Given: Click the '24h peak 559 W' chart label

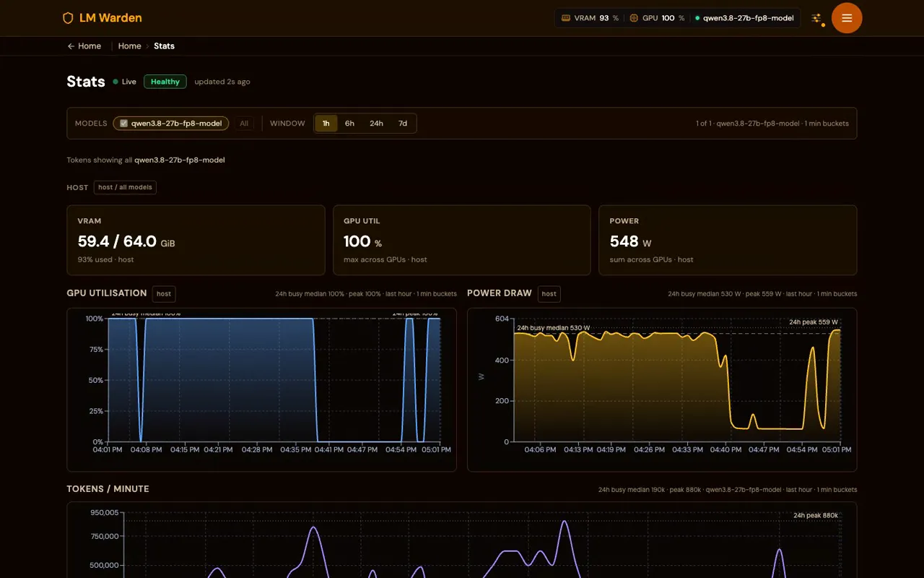Looking at the screenshot, I should coord(814,322).
